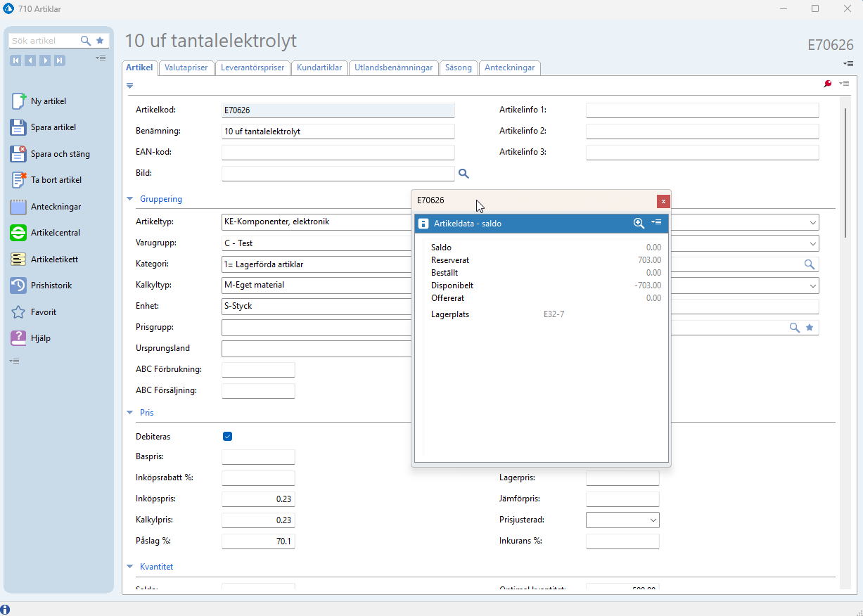The image size is (863, 616).
Task: Open Prishistorik in the sidebar
Action: (19, 285)
